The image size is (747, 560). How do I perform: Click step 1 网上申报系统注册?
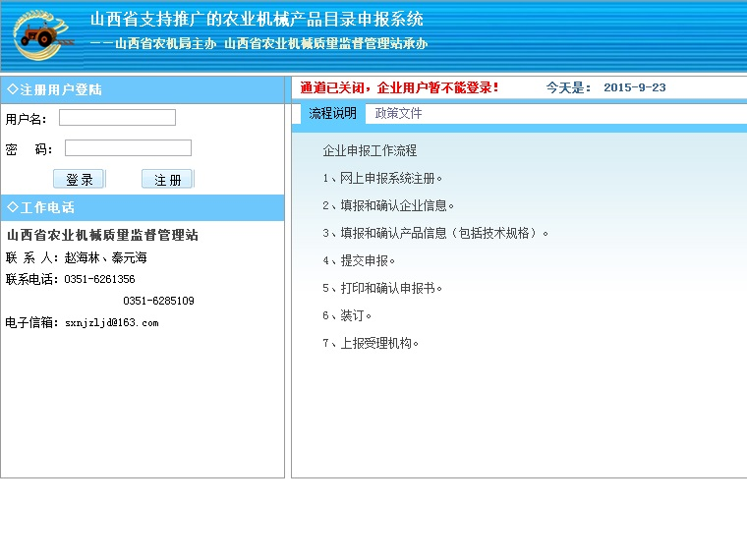(x=382, y=179)
